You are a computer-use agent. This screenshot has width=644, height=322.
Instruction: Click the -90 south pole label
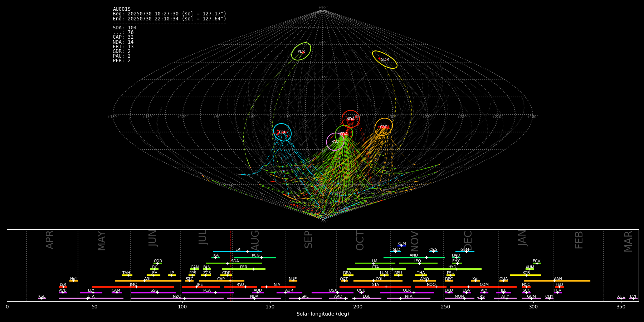click(322, 222)
